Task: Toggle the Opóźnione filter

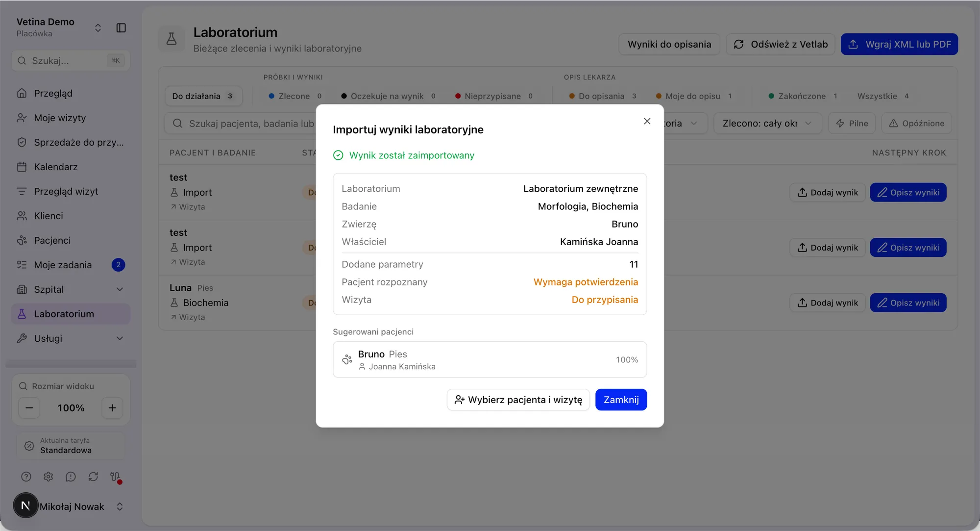Action: (x=916, y=123)
